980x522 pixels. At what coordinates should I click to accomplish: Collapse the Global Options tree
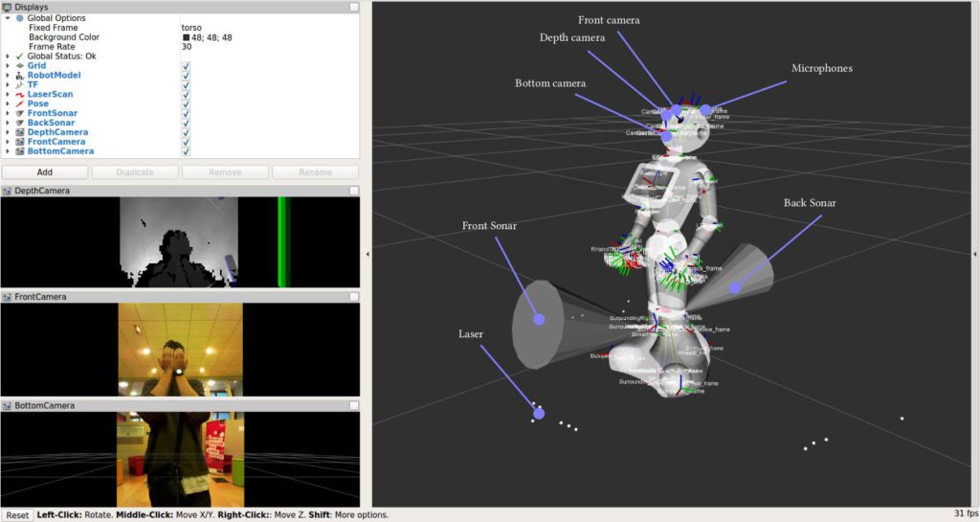click(8, 18)
